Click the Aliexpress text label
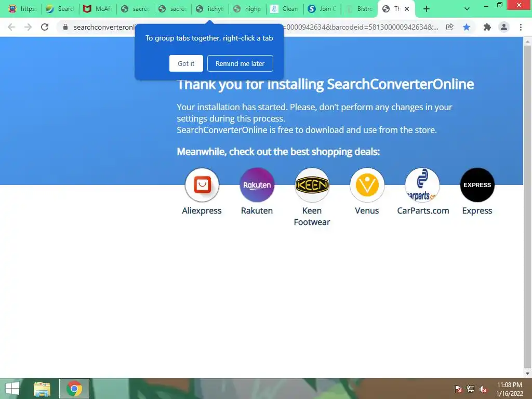Screen dimensions: 532x399 click(202, 211)
